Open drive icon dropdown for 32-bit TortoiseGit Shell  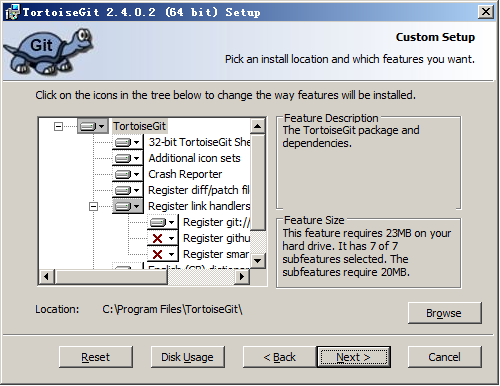click(x=128, y=142)
